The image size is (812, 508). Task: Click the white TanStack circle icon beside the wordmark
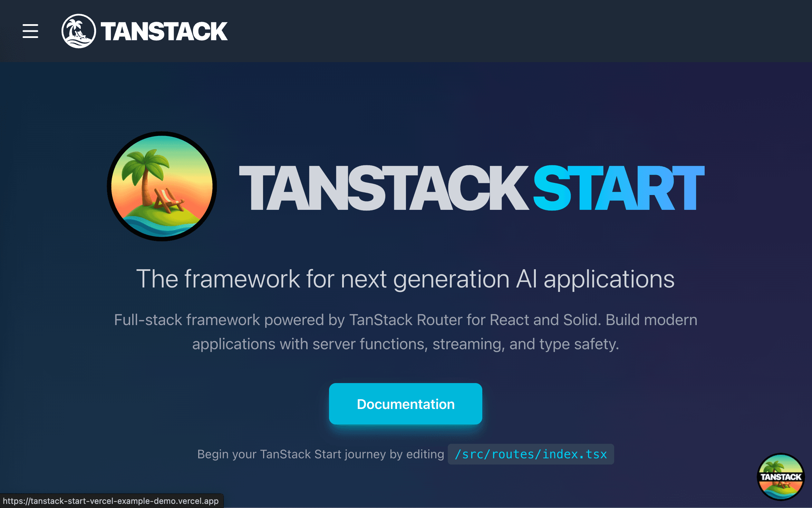[x=79, y=31]
